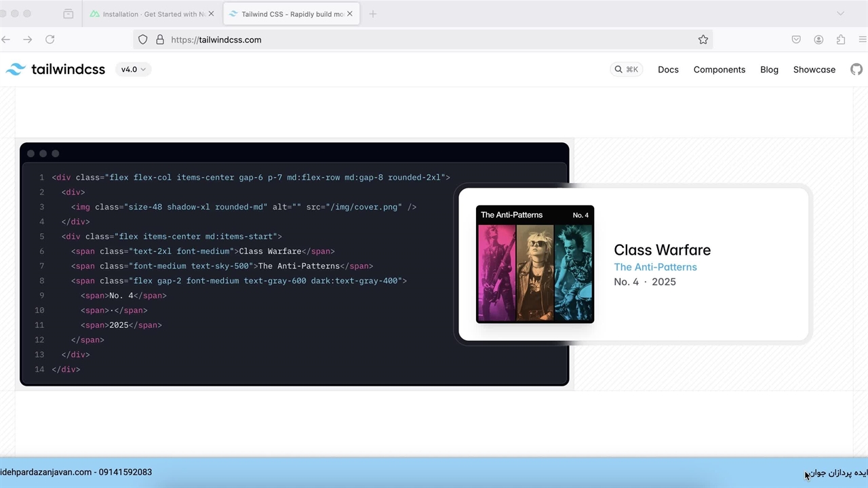The width and height of the screenshot is (868, 488).
Task: Click The Anti-Patterns album cover image
Action: [535, 264]
